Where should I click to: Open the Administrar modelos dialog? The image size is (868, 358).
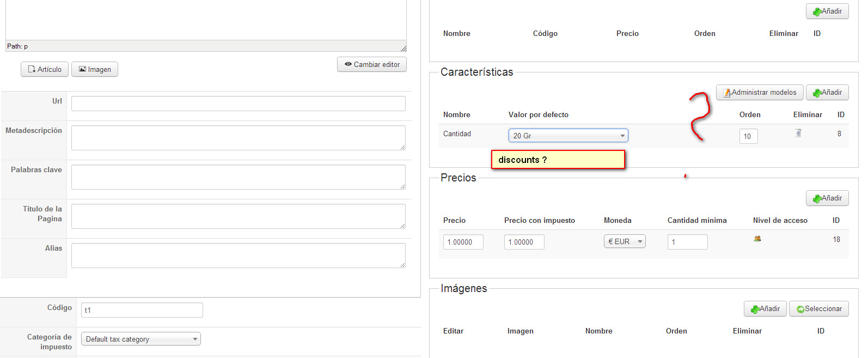coord(759,93)
